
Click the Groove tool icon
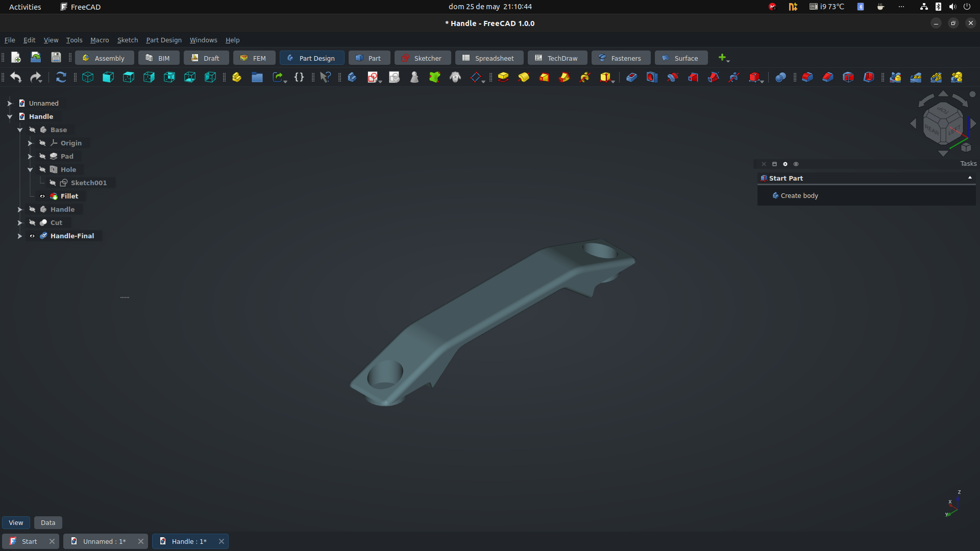[673, 77]
